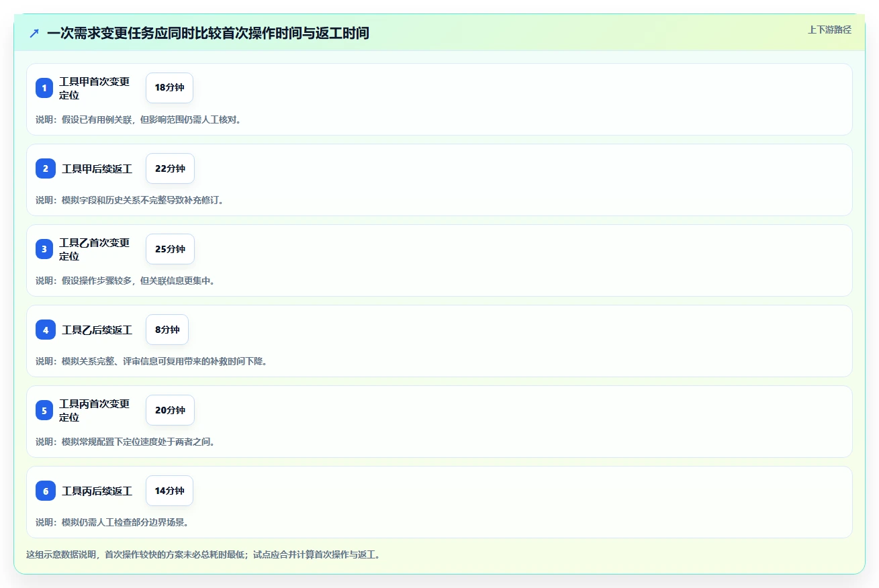
Task: Click the 18分钟 time chip
Action: pyautogui.click(x=169, y=88)
